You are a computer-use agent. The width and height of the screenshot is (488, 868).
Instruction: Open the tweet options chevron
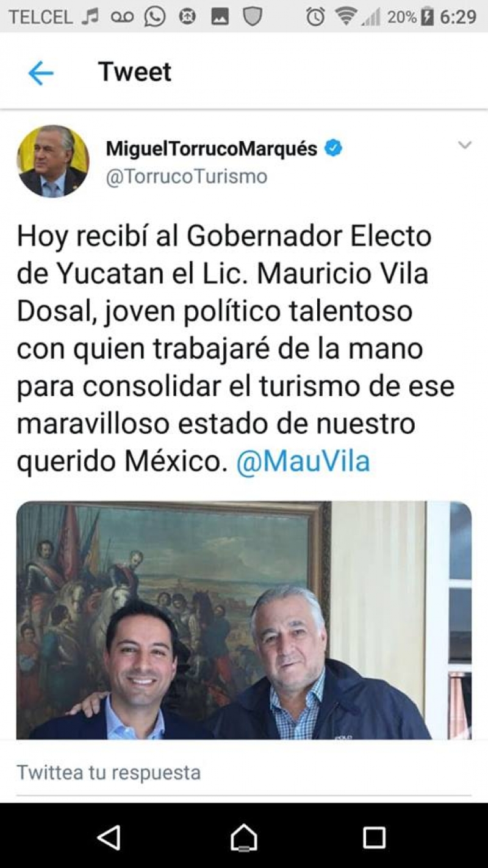(465, 145)
